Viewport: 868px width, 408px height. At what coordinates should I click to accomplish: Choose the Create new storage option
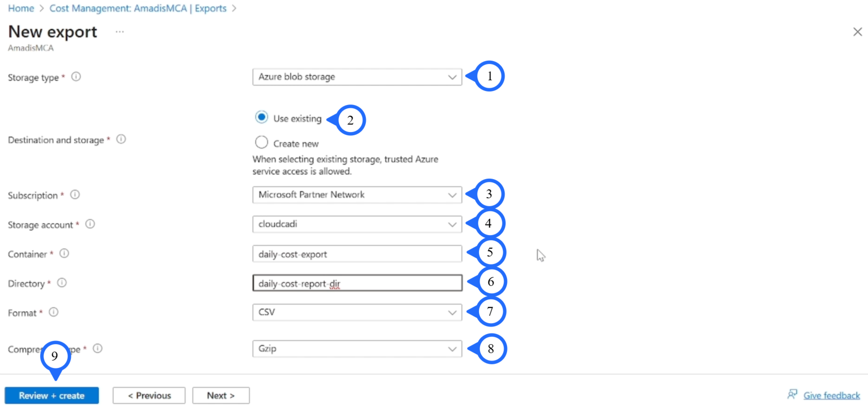261,142
